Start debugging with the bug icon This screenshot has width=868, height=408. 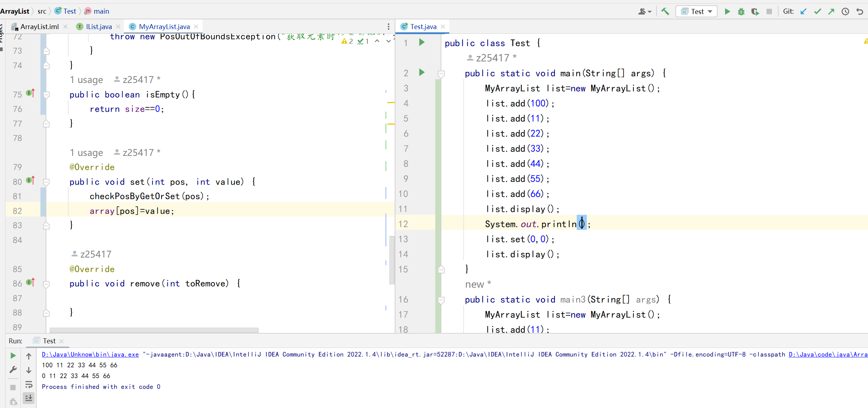click(741, 11)
